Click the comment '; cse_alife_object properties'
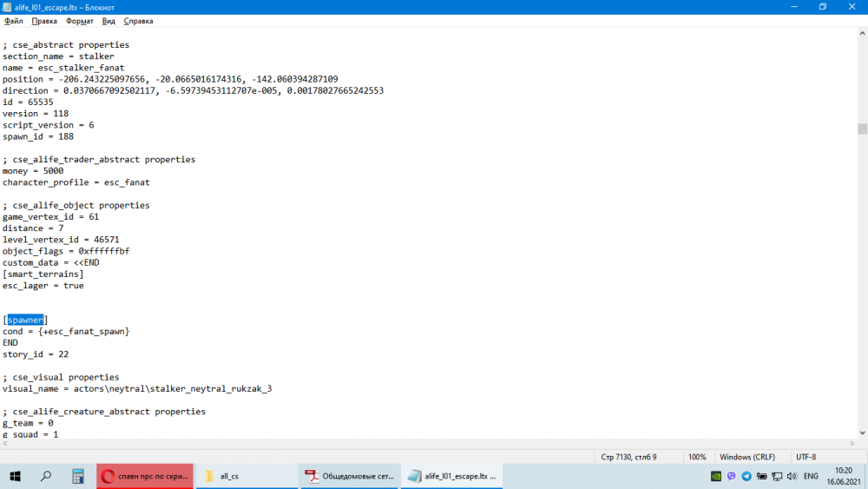The height and width of the screenshot is (489, 868). (76, 206)
